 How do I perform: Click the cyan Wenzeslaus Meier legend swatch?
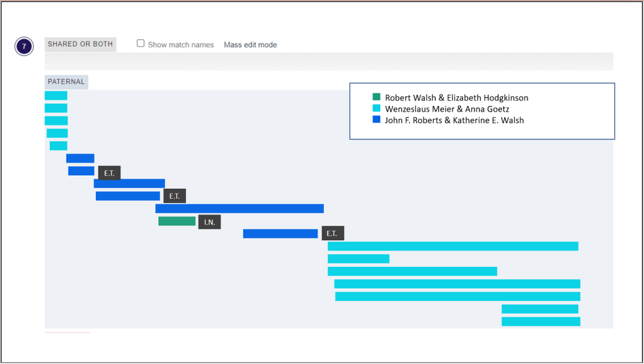pos(377,109)
